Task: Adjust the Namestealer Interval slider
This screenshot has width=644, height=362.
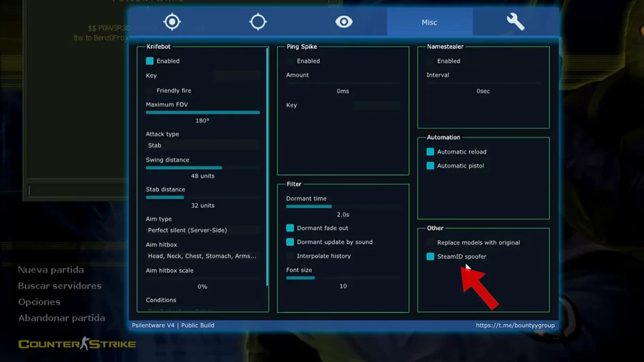Action: [483, 83]
